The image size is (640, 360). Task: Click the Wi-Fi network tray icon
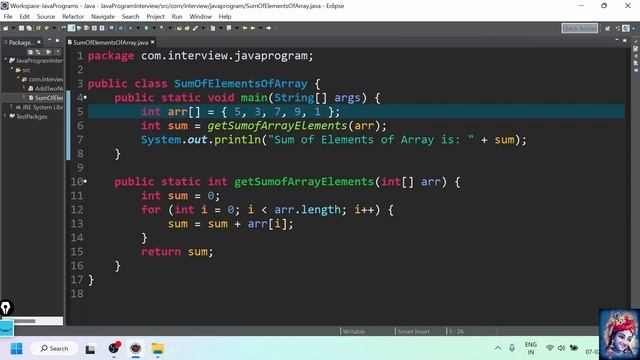(550, 348)
